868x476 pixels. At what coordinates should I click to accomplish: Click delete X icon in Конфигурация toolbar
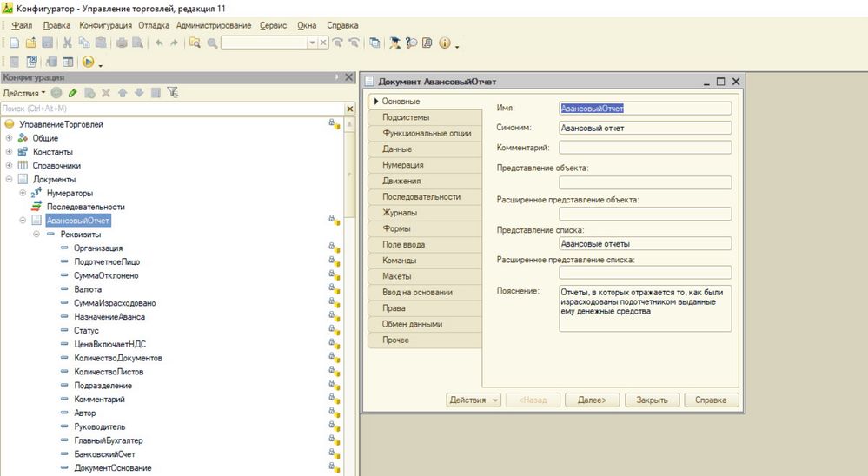106,93
